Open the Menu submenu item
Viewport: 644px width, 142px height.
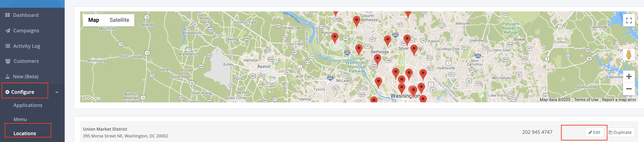(20, 119)
